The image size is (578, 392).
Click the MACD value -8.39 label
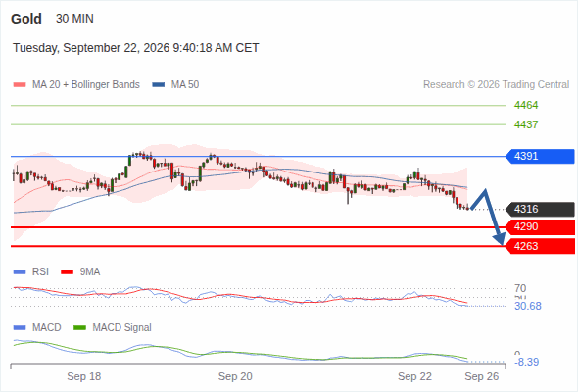tap(527, 363)
